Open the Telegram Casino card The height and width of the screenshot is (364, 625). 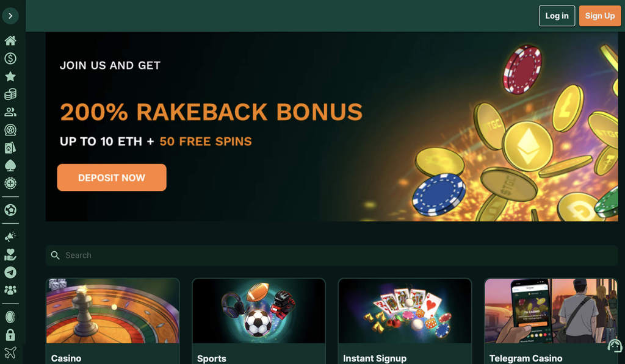tap(551, 321)
